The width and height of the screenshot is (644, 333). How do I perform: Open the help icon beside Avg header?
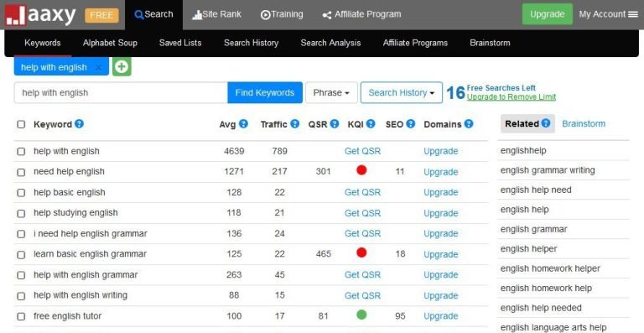pyautogui.click(x=243, y=123)
